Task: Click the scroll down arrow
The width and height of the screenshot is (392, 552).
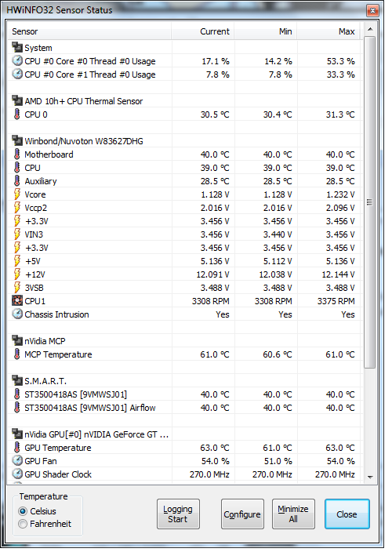Action: coord(370,477)
